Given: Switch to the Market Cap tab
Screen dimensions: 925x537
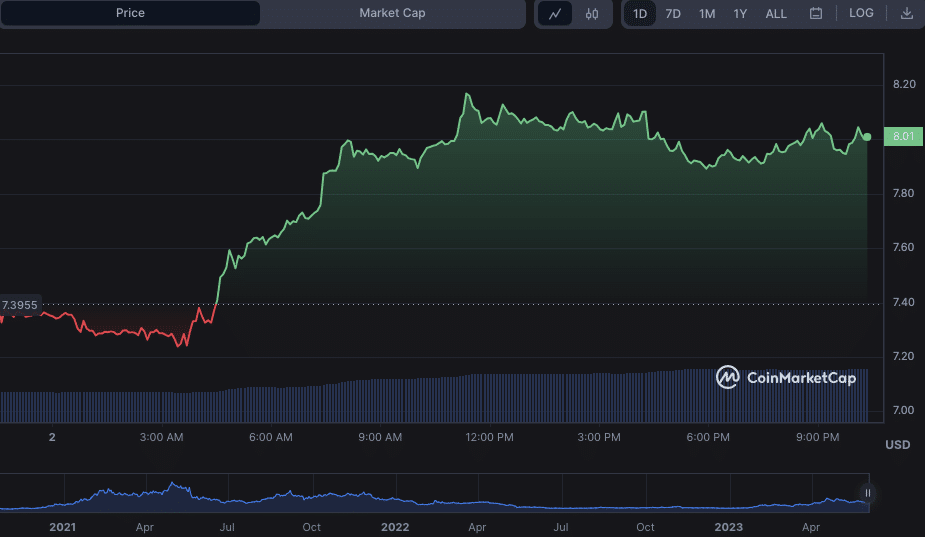Looking at the screenshot, I should (x=392, y=14).
